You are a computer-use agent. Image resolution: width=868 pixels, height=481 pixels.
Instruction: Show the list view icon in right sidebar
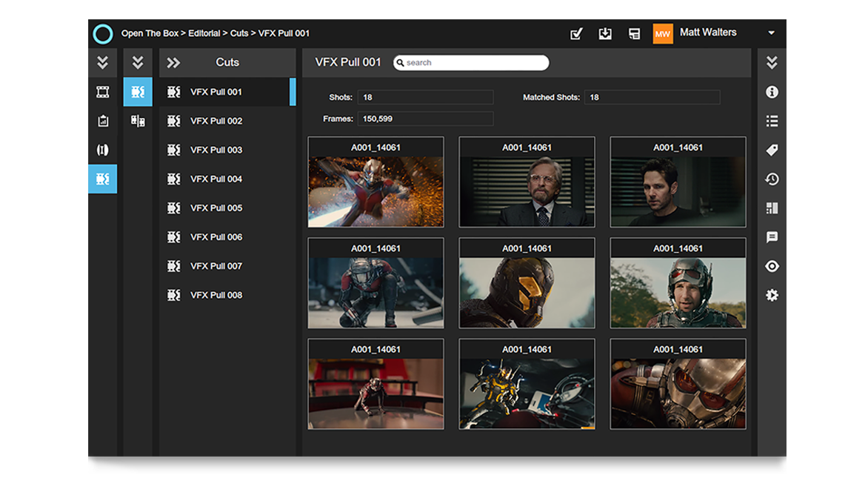(x=772, y=121)
